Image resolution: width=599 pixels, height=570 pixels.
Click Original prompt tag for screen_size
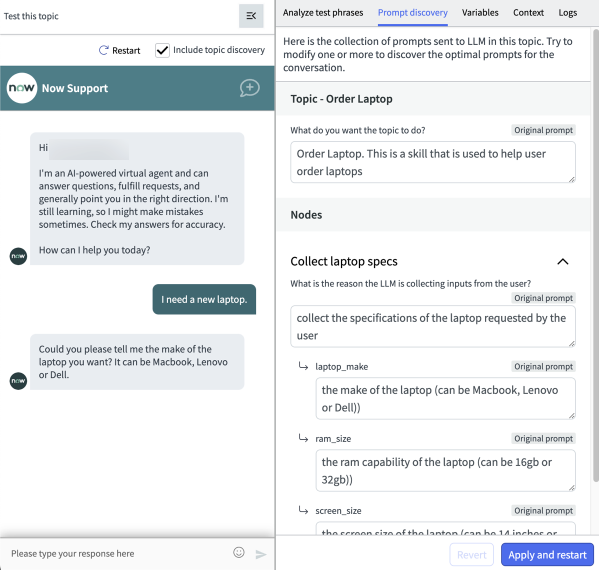(543, 511)
